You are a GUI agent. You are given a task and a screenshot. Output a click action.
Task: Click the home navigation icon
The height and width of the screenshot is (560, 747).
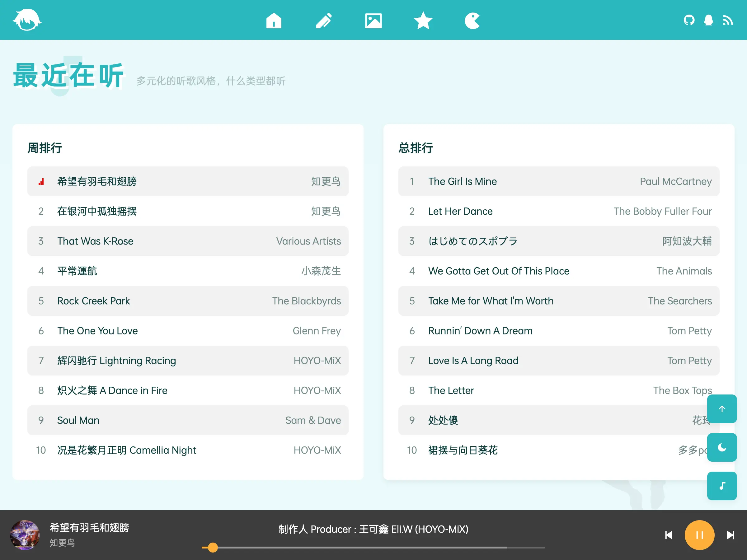click(274, 20)
